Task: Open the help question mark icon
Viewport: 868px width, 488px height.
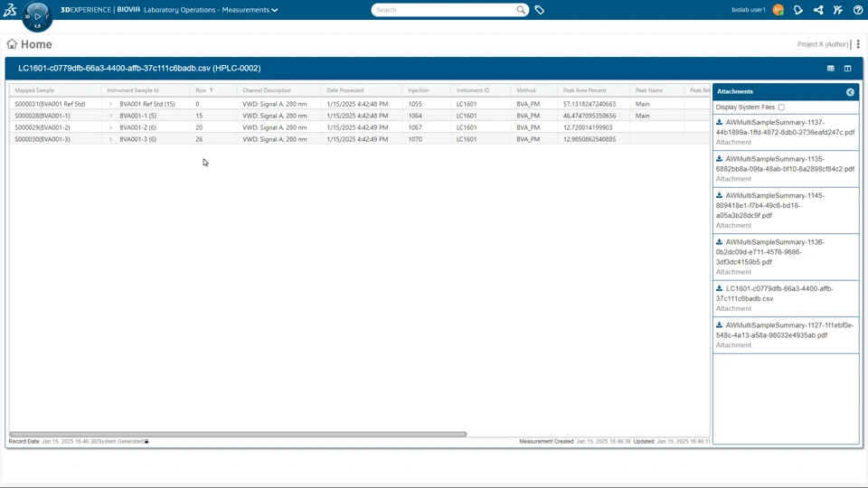Action: (x=858, y=10)
